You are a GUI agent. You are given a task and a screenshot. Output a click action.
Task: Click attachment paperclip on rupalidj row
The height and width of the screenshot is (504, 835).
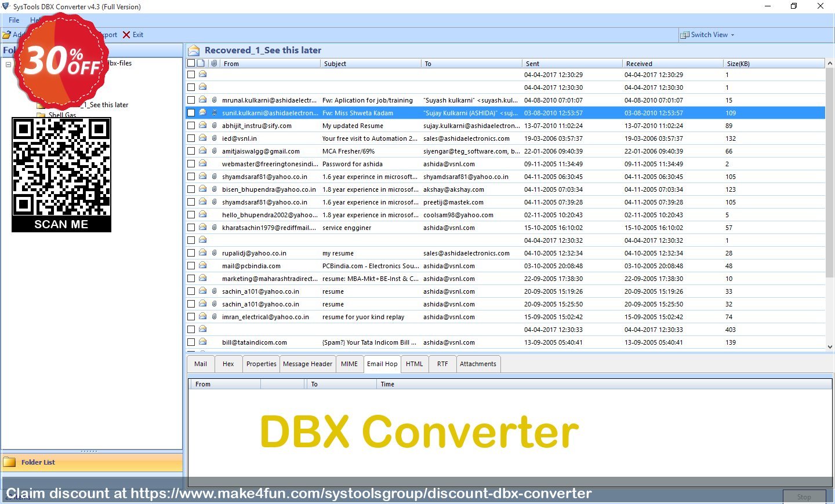[x=214, y=253]
